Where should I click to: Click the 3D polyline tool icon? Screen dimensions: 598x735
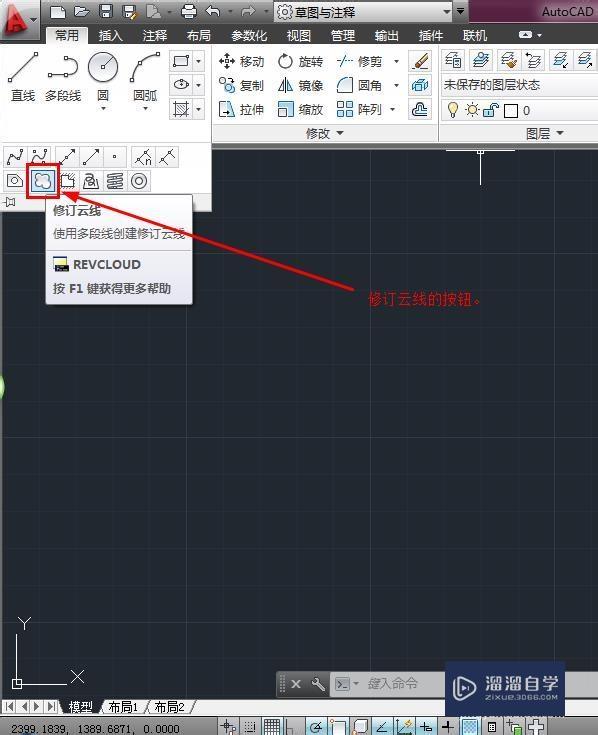coord(91,181)
